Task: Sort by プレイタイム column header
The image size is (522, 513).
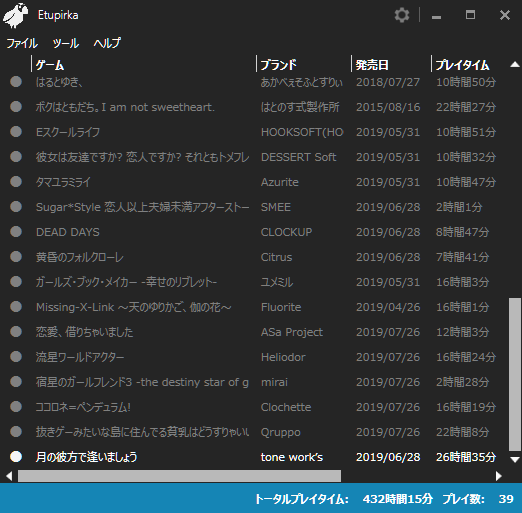Action: [469, 64]
